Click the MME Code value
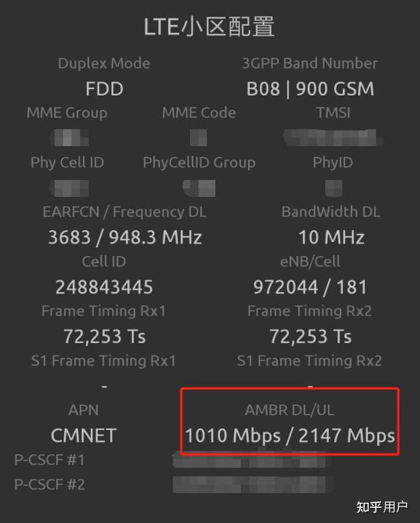 point(198,138)
